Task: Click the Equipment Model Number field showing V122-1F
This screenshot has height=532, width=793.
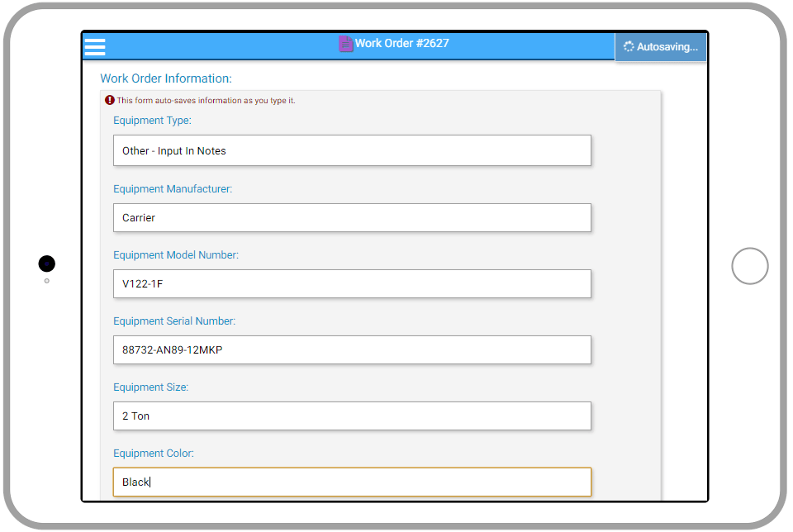Action: 352,283
